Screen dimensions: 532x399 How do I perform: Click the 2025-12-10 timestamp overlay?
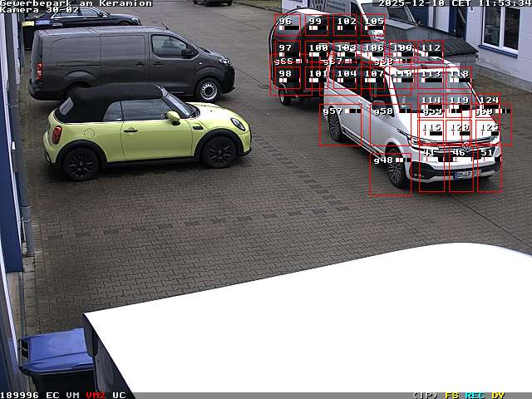coord(413,3)
